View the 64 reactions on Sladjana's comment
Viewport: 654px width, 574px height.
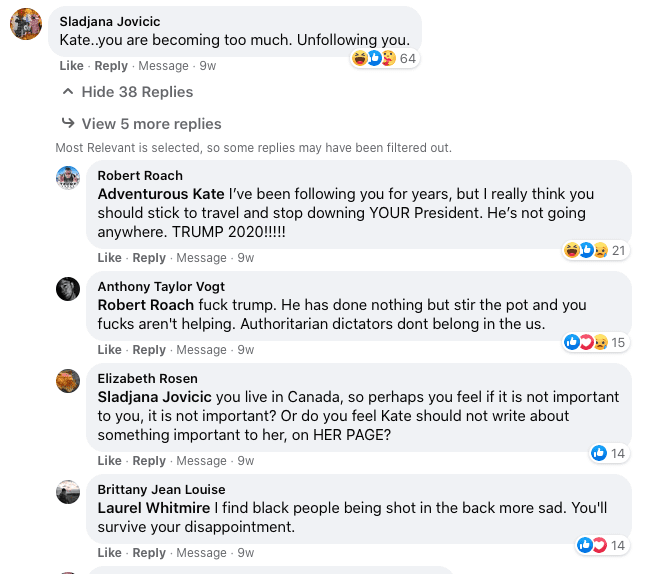click(384, 58)
